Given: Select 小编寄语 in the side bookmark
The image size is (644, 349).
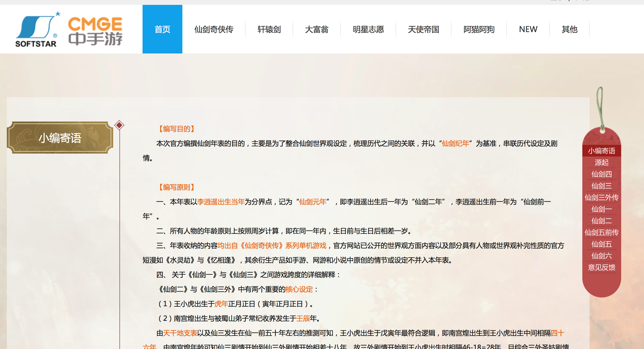Looking at the screenshot, I should tap(602, 151).
